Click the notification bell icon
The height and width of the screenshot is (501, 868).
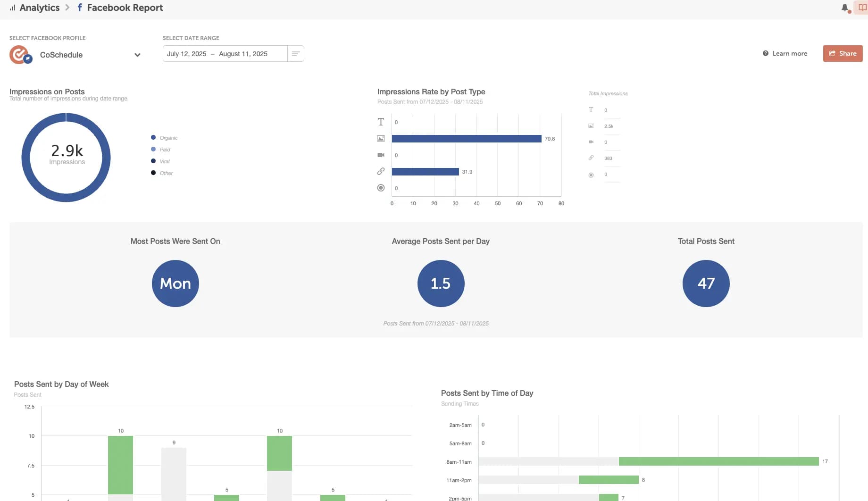tap(845, 8)
